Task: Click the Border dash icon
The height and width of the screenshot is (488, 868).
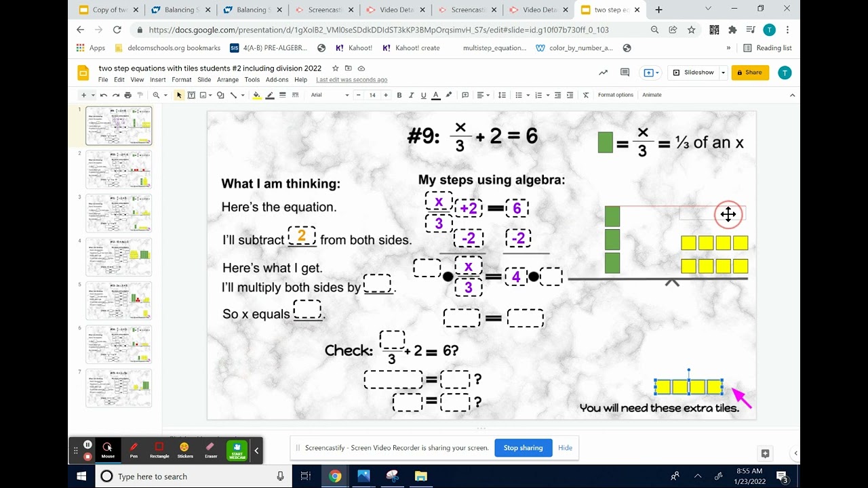Action: click(x=295, y=95)
